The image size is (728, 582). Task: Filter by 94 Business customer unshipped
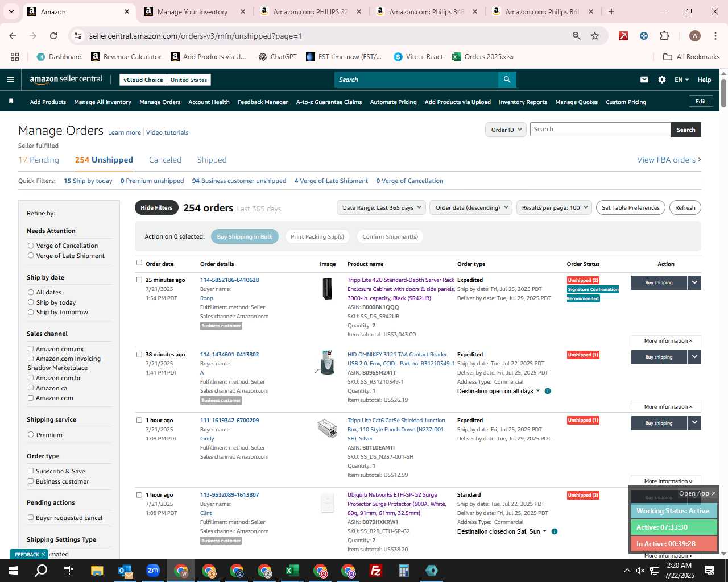pos(239,181)
